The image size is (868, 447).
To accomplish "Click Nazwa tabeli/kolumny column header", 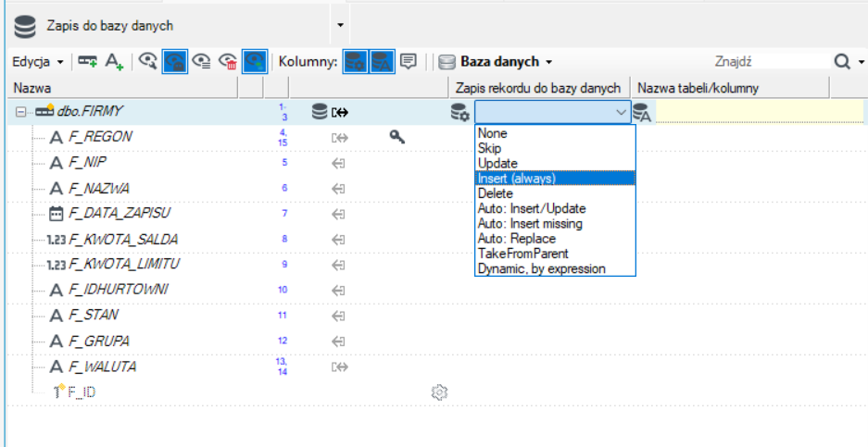I will [730, 88].
